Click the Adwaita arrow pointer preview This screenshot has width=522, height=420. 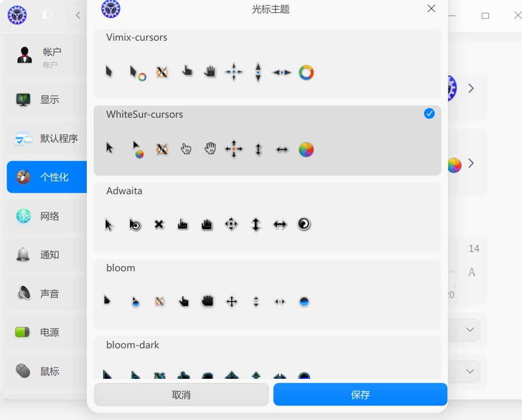click(109, 225)
